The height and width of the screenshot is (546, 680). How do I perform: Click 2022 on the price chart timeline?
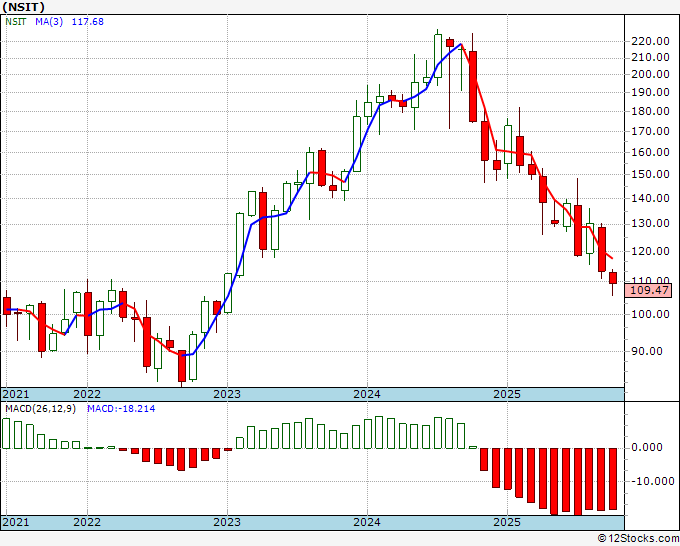[x=87, y=394]
